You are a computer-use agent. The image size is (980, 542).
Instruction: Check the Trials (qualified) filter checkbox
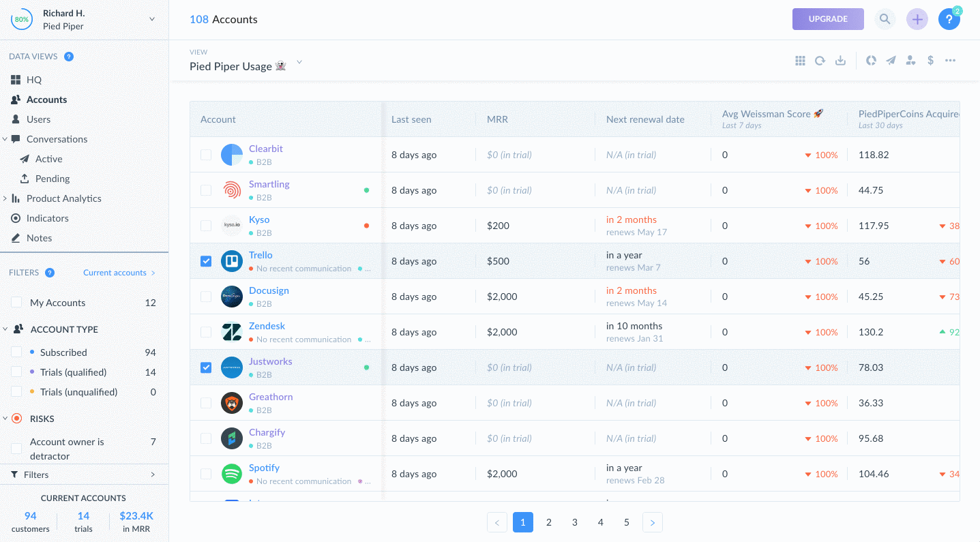tap(16, 372)
